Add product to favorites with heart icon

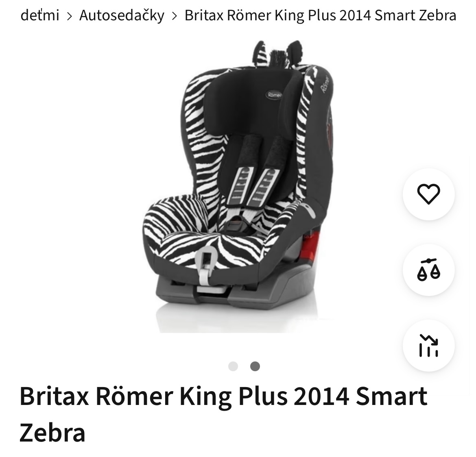click(x=428, y=194)
